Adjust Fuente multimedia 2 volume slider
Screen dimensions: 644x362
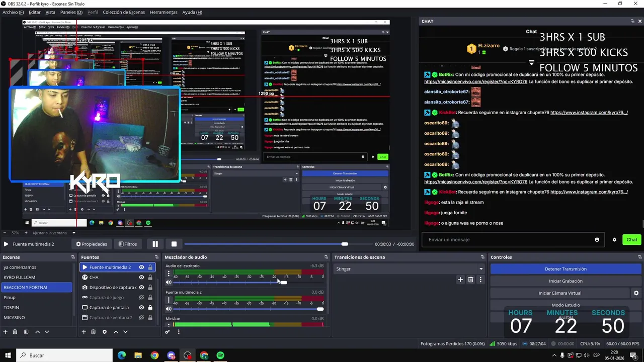(249, 309)
